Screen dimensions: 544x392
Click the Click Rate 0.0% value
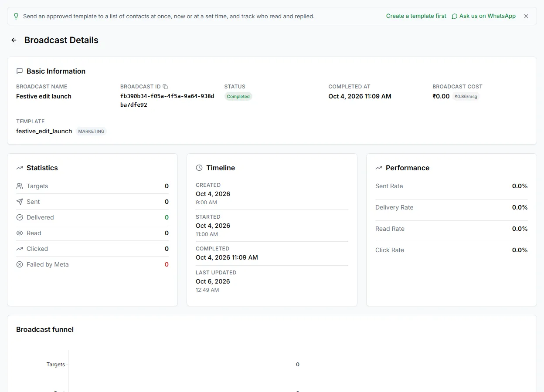click(520, 250)
